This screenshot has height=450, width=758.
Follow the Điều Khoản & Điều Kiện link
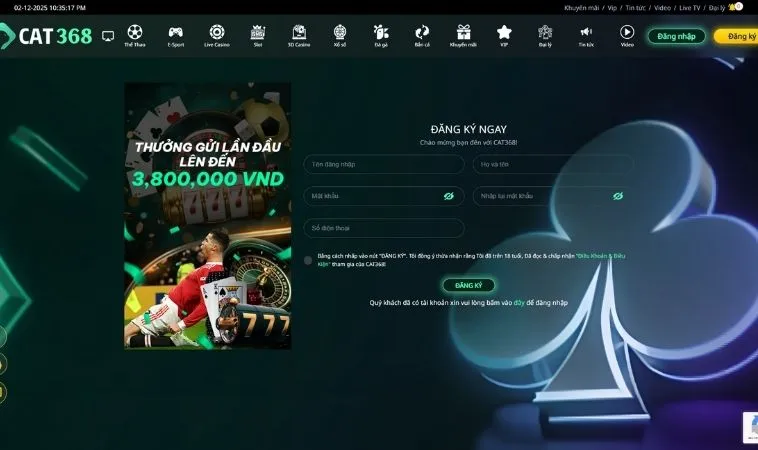click(603, 256)
